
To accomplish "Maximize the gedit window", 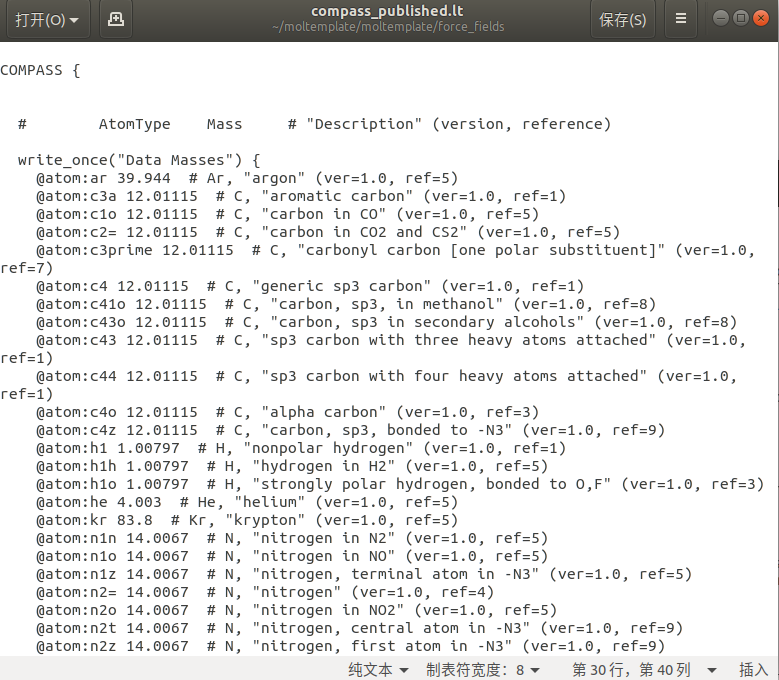I will click(x=740, y=19).
